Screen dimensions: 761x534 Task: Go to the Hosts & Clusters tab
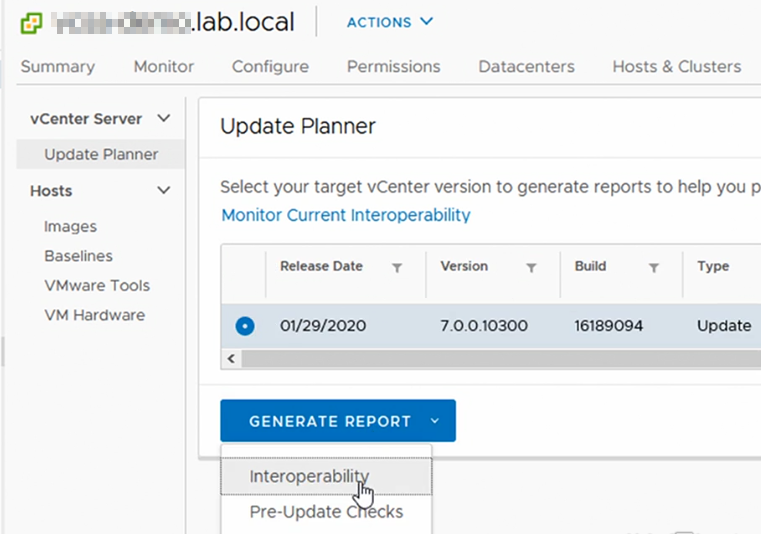677,67
